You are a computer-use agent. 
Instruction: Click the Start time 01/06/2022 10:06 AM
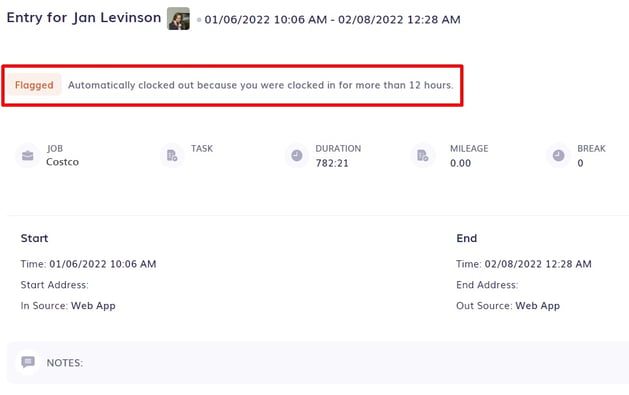[103, 264]
